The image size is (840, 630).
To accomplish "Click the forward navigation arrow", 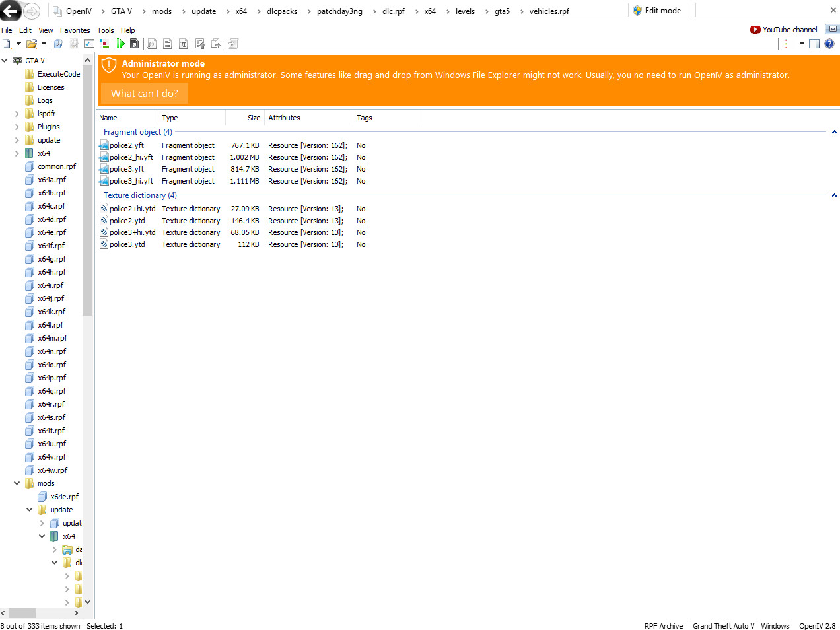I will [32, 11].
